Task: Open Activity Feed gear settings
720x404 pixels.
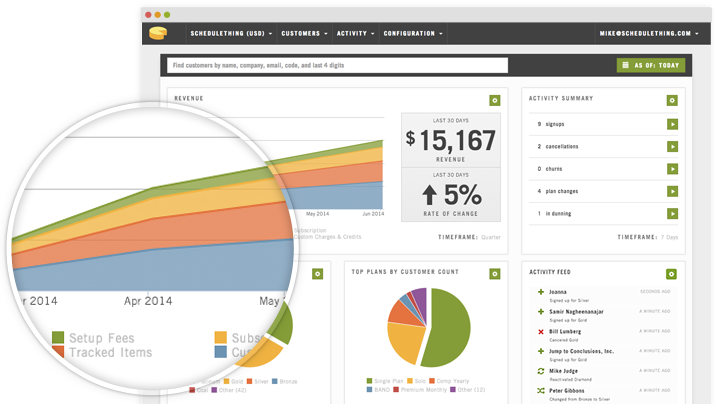Action: pyautogui.click(x=671, y=274)
